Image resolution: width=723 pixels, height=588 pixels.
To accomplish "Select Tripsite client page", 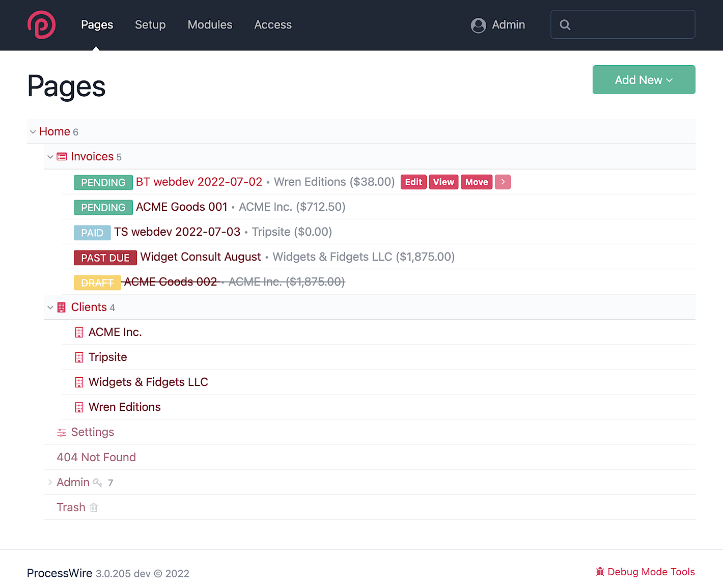I will click(x=108, y=357).
